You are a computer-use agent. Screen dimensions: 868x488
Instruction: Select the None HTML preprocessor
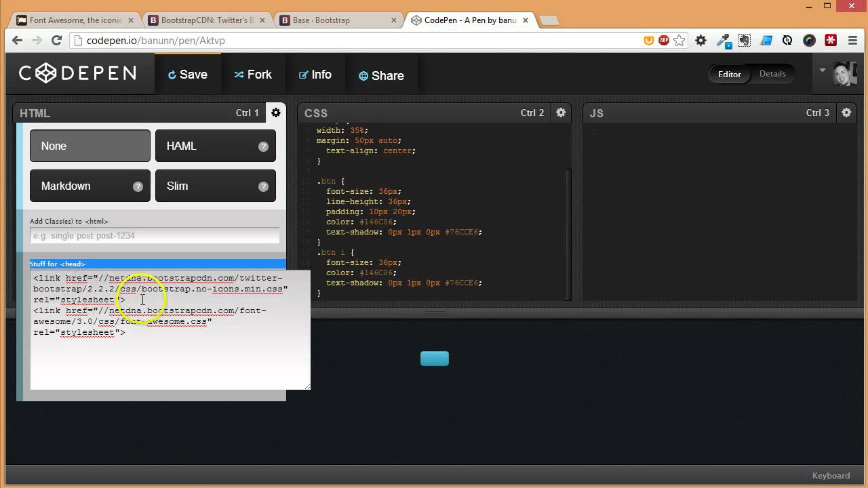[x=90, y=146]
